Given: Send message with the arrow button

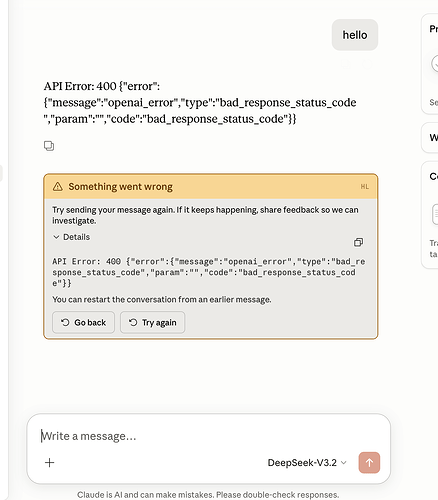Looking at the screenshot, I should pyautogui.click(x=369, y=462).
